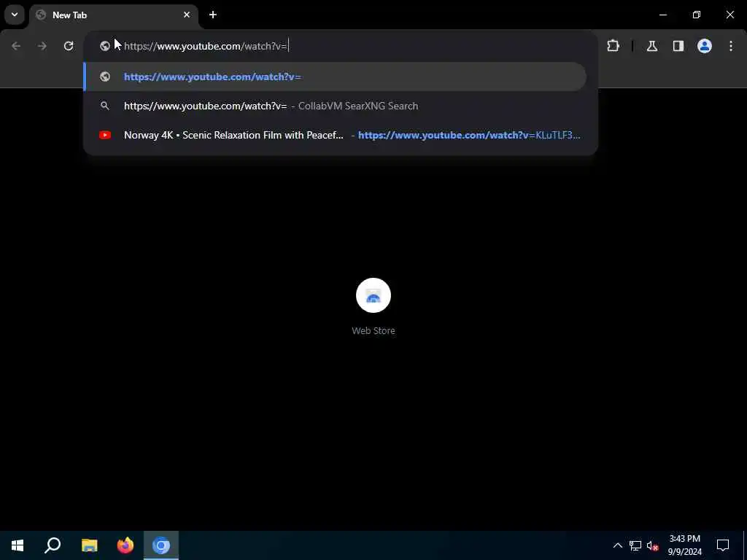
Task: Show hidden tray icons chevron
Action: pos(617,545)
